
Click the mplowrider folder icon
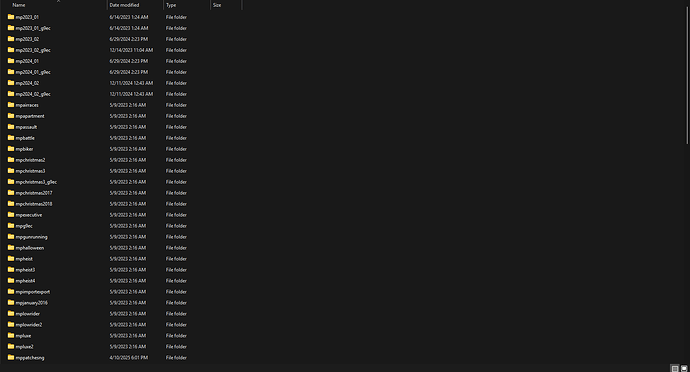point(11,313)
